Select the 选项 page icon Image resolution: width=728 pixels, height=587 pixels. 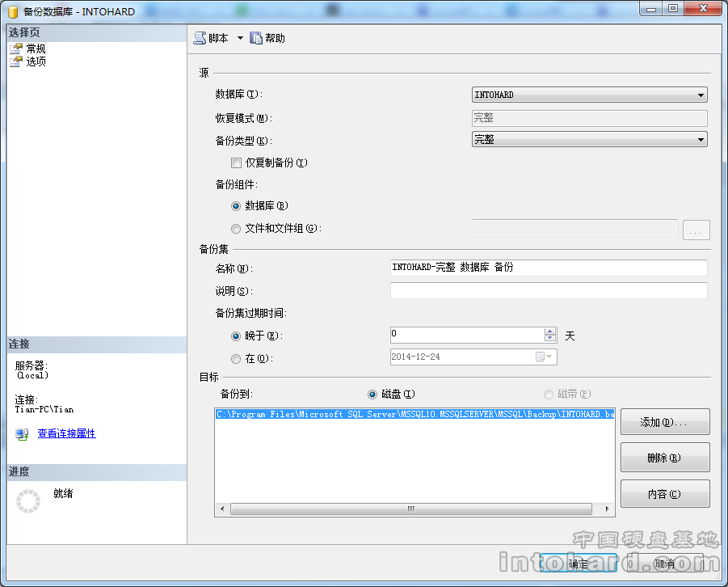point(16,61)
